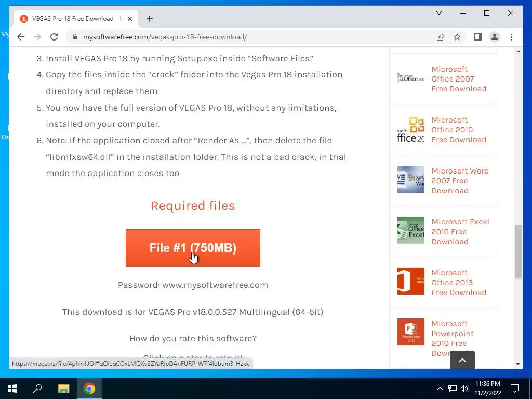This screenshot has height=399, width=532.
Task: Open Microsoft Office 2013 Free Download link
Action: point(459,282)
